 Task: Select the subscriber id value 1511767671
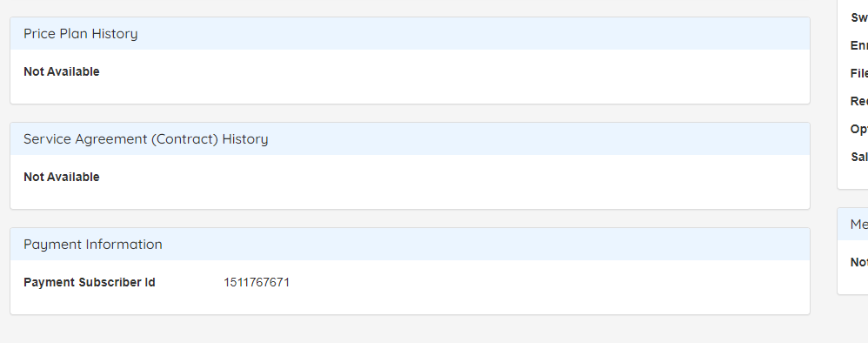pos(257,283)
